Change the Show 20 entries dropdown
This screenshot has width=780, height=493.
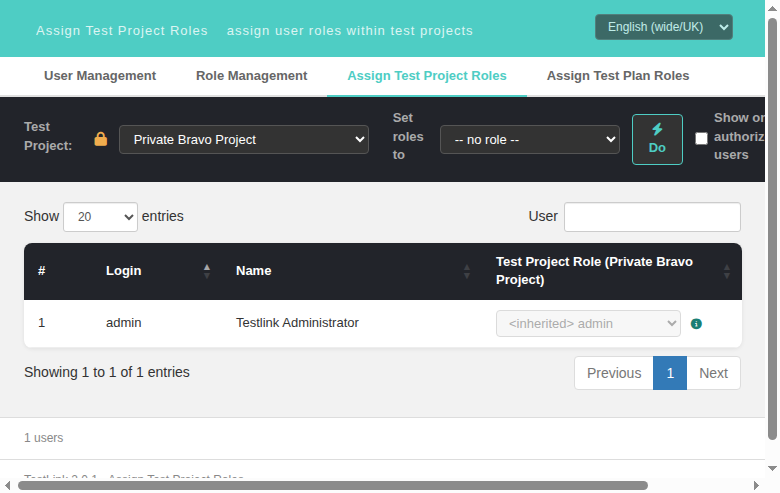(x=100, y=217)
